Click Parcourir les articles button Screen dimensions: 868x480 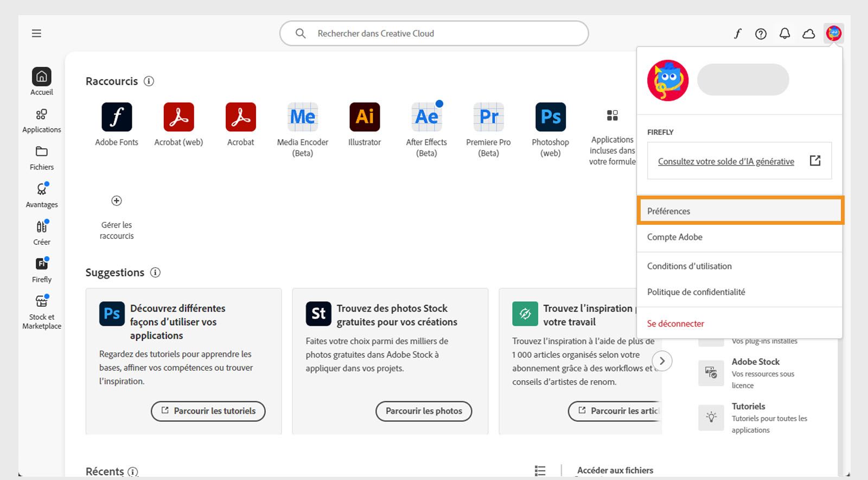615,411
